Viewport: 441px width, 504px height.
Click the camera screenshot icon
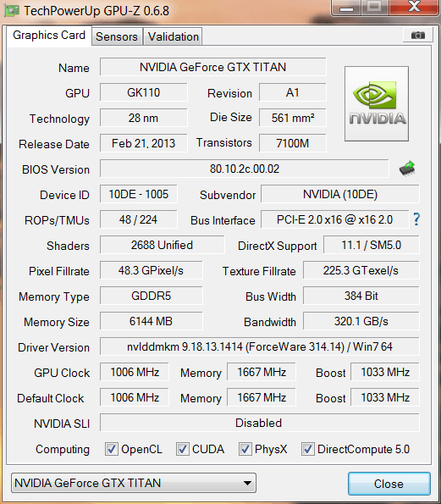pyautogui.click(x=418, y=35)
